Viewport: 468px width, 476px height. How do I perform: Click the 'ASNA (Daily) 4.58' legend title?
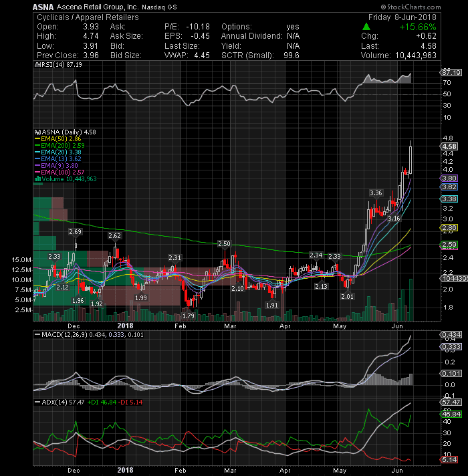click(x=69, y=132)
